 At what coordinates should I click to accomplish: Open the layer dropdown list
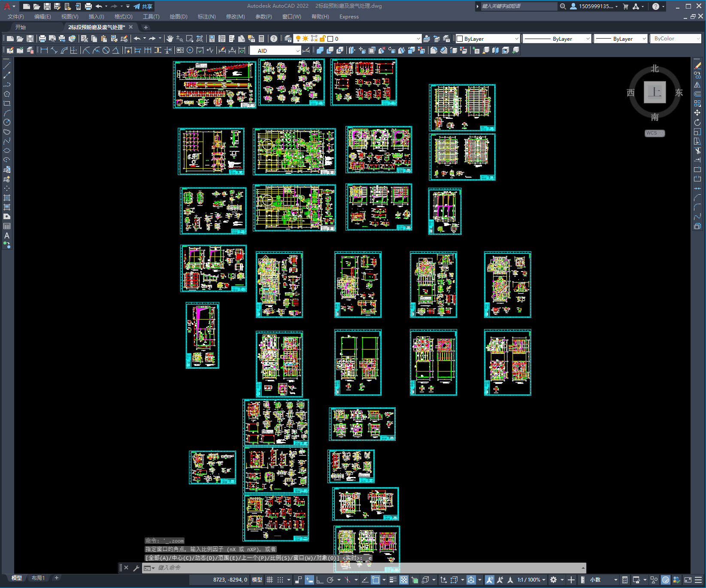[418, 39]
